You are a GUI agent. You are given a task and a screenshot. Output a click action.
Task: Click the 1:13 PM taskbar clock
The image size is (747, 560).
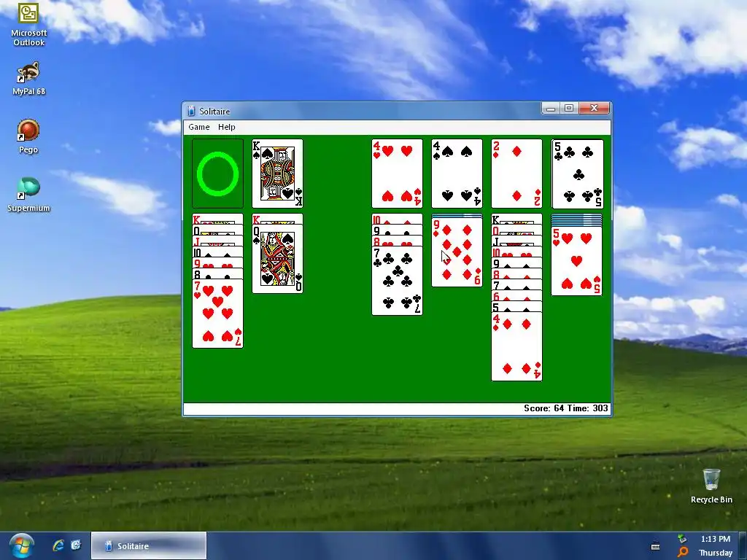pyautogui.click(x=715, y=539)
